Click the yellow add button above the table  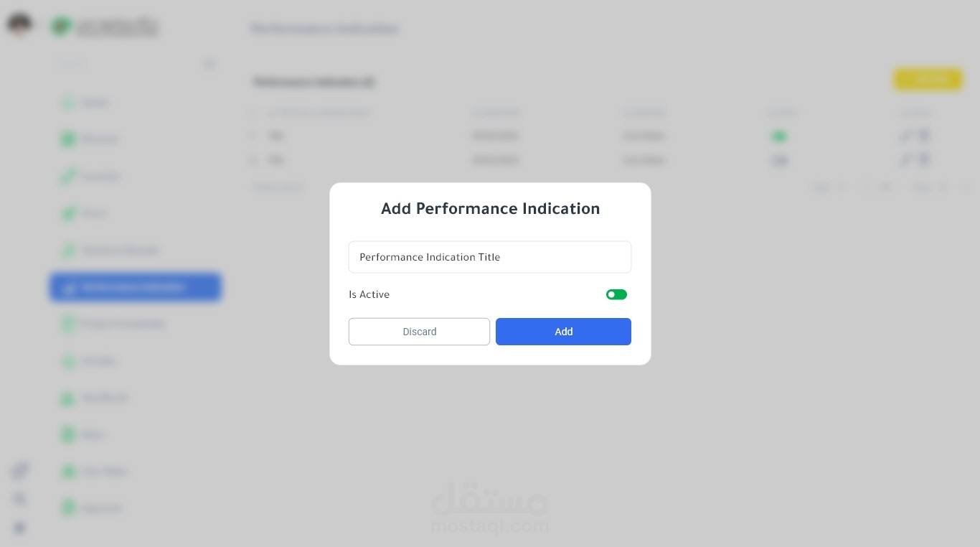pos(928,79)
